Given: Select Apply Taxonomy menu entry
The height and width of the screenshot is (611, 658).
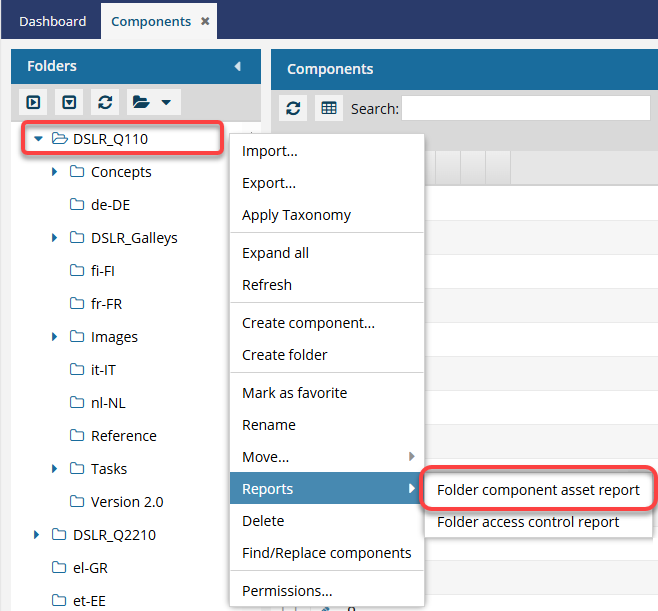Looking at the screenshot, I should [296, 215].
